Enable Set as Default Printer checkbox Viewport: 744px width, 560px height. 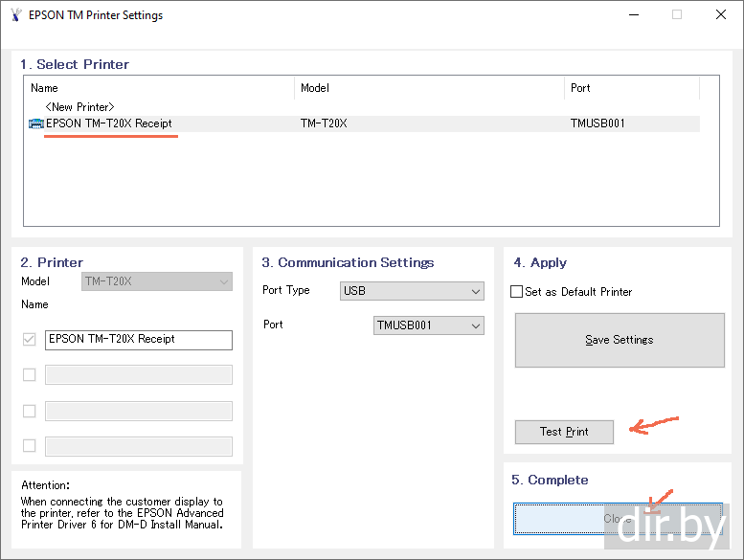(x=517, y=292)
